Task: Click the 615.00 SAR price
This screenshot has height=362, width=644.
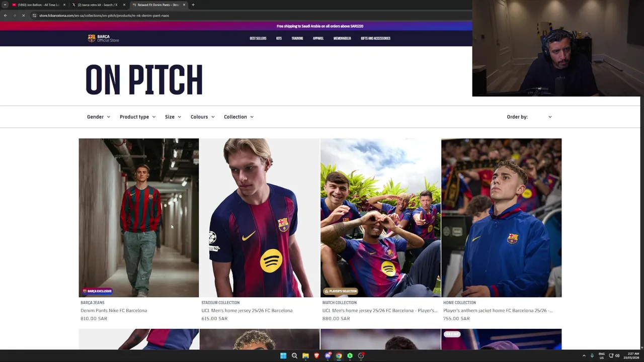Action: pos(214,319)
